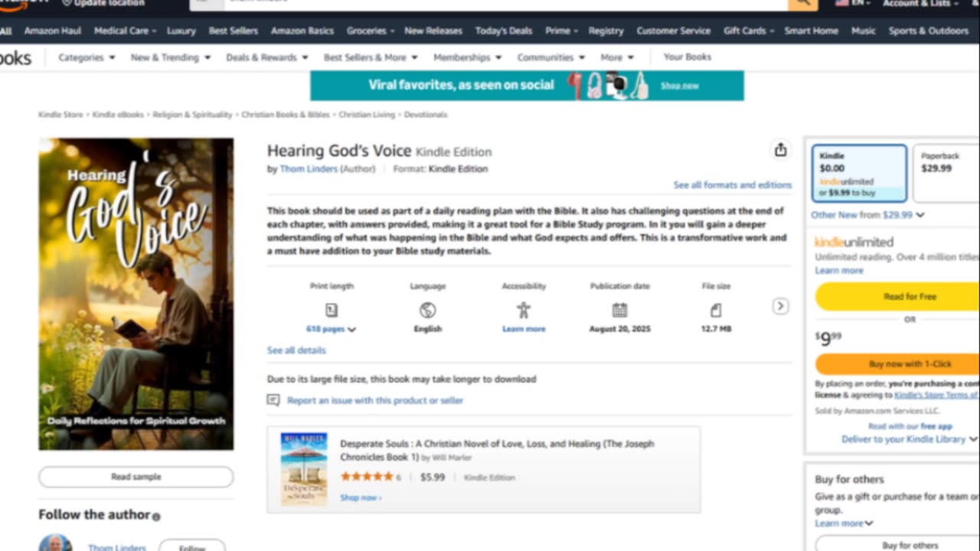The width and height of the screenshot is (980, 551).
Task: Open Prime menu
Action: (561, 31)
